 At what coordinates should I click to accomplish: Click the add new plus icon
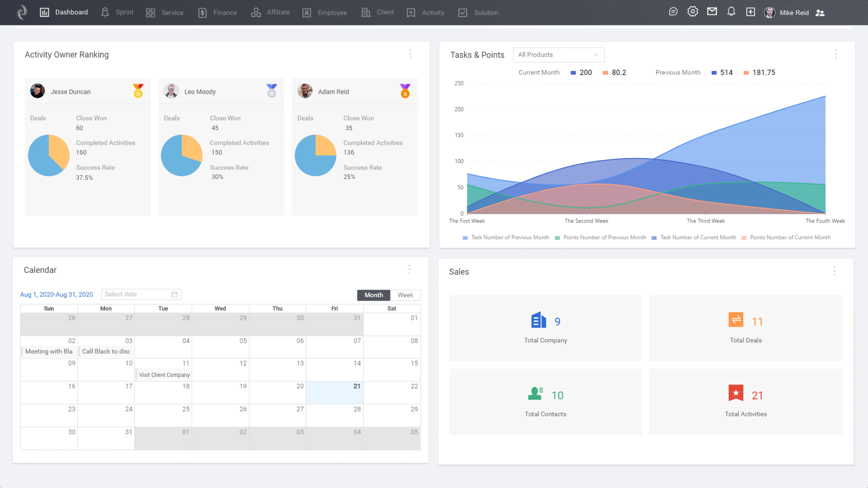pyautogui.click(x=750, y=12)
